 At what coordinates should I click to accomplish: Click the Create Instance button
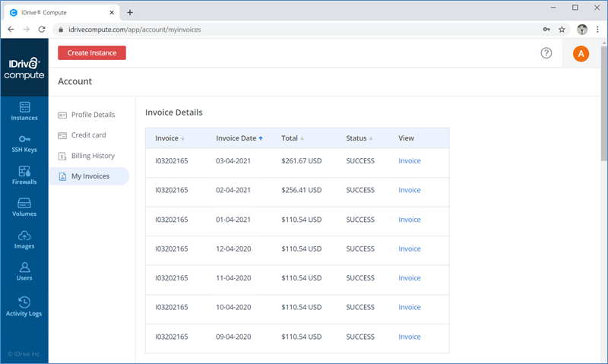click(92, 52)
